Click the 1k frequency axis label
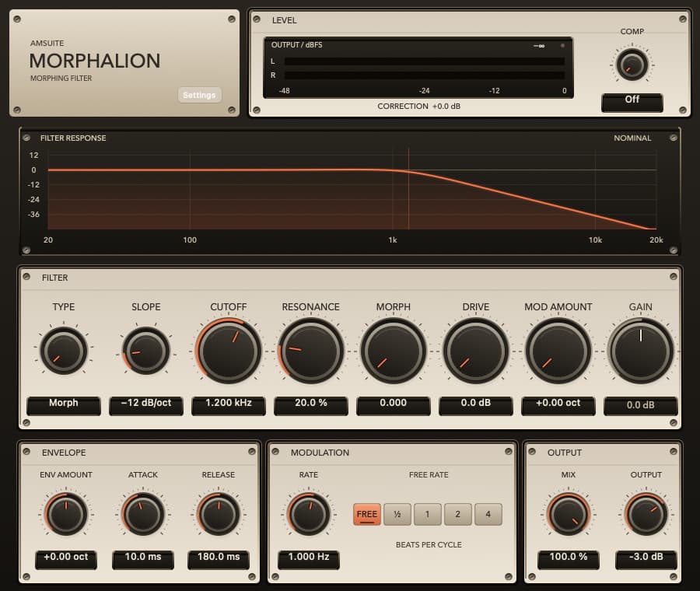 click(x=393, y=240)
